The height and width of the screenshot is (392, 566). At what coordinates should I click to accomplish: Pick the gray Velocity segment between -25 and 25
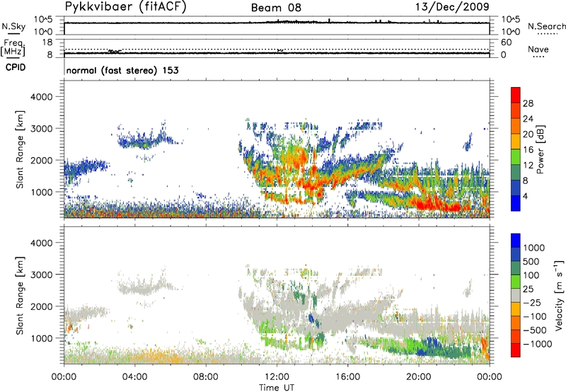[x=516, y=295]
